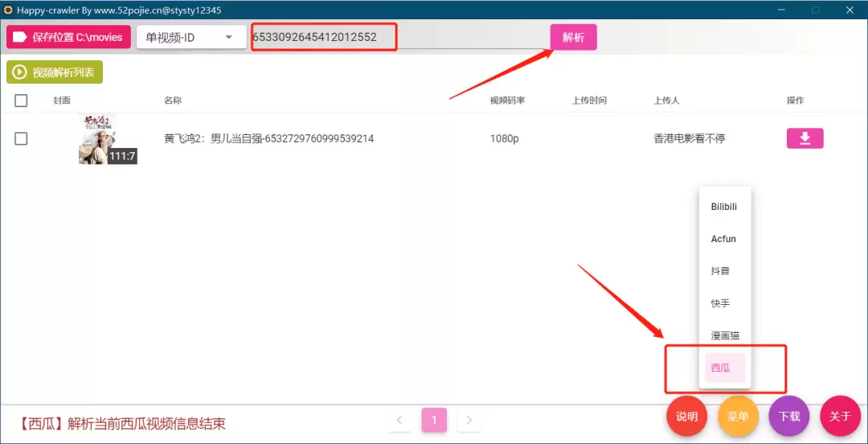The height and width of the screenshot is (444, 868).
Task: Click the 名称 column header
Action: coord(173,101)
